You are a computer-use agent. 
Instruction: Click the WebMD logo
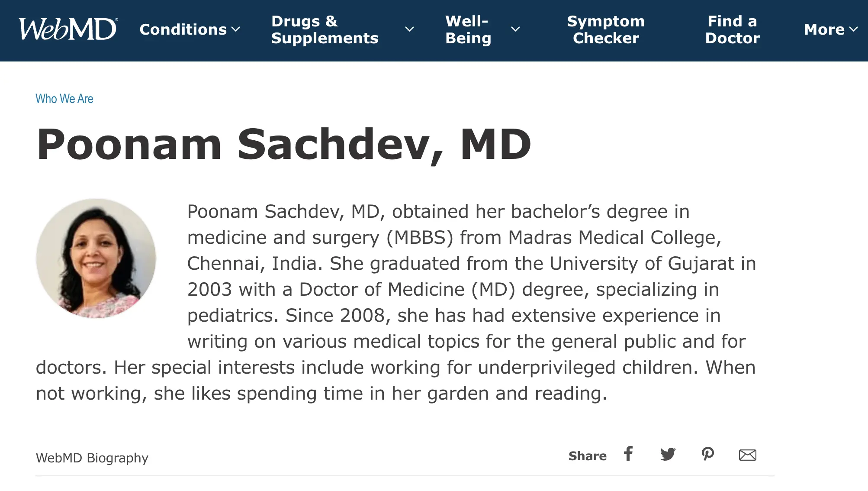tap(68, 29)
